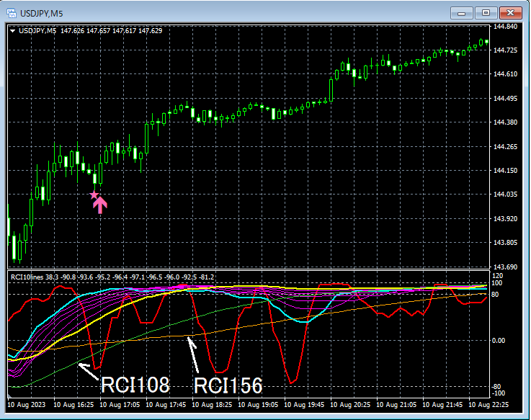
Task: Select the pink buy arrow object
Action: [x=100, y=205]
